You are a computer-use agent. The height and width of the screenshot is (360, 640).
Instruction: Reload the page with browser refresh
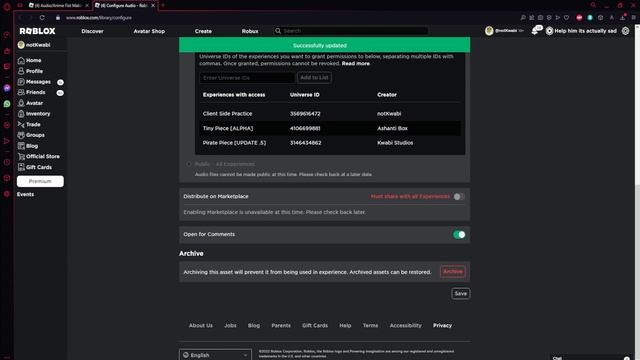(42, 18)
